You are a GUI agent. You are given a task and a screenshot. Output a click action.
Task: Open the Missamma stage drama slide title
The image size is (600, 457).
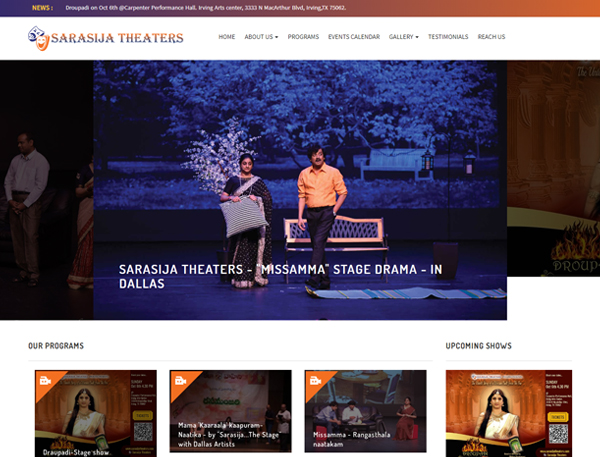pyautogui.click(x=280, y=276)
